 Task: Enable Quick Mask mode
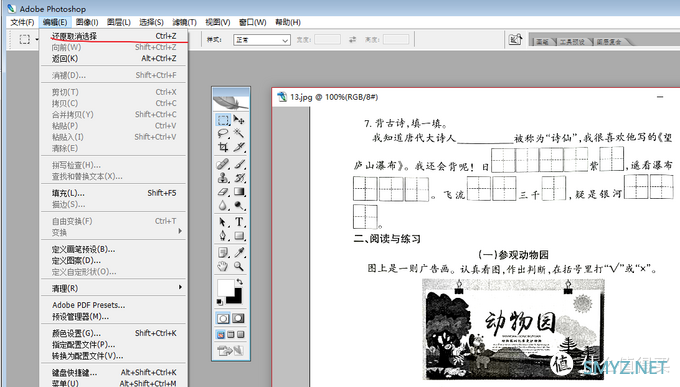coord(239,318)
